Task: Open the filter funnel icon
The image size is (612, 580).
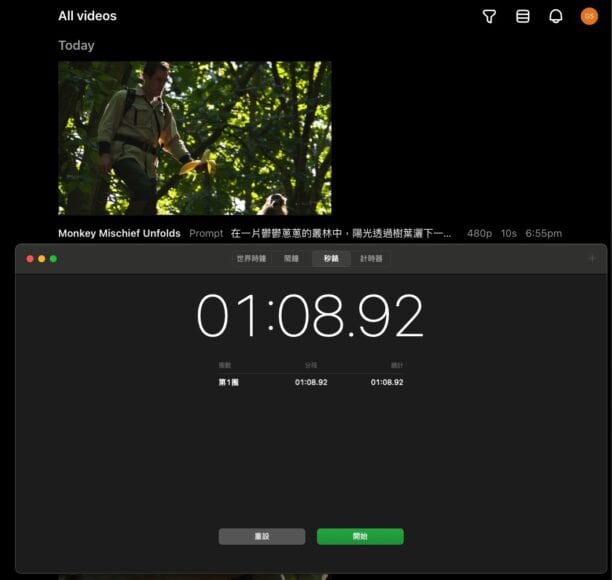Action: pos(489,16)
